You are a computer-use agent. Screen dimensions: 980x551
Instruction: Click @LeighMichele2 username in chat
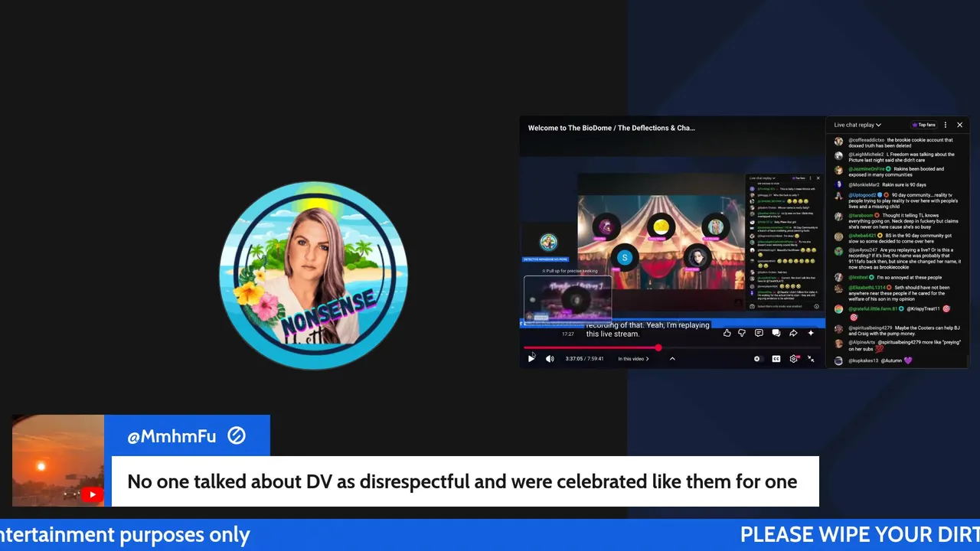click(x=865, y=155)
